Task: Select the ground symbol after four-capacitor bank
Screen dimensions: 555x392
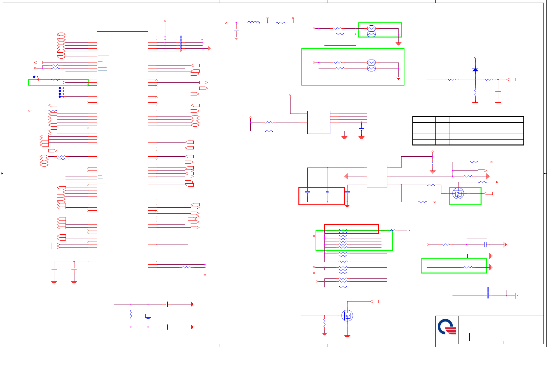Action: coord(209,49)
